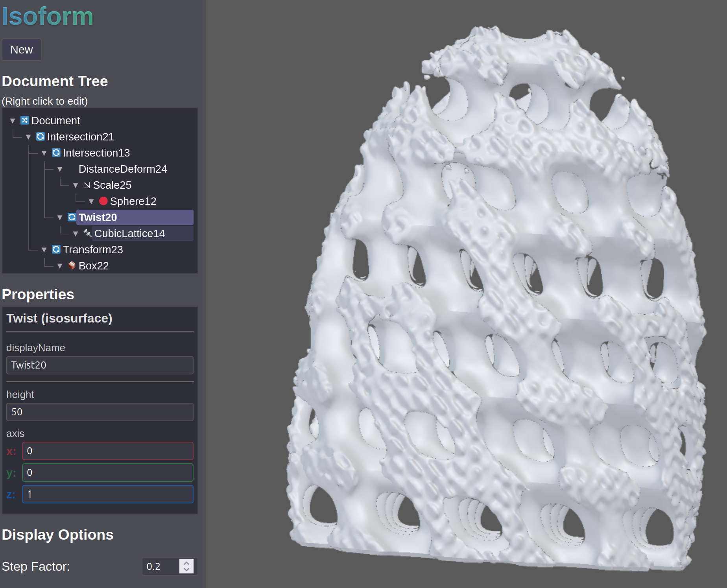Click the Document node shuffle icon
Image resolution: width=727 pixels, height=588 pixels.
click(x=25, y=120)
